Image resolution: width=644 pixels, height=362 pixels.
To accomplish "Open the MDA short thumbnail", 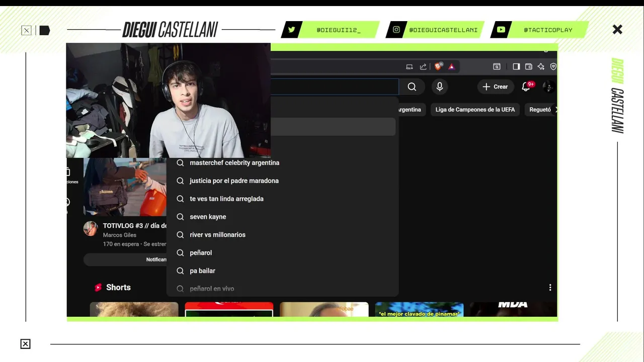I will pyautogui.click(x=513, y=309).
